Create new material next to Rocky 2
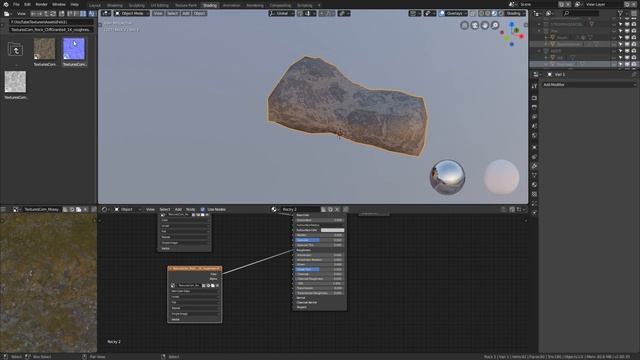This screenshot has height=360, width=640. pos(330,209)
